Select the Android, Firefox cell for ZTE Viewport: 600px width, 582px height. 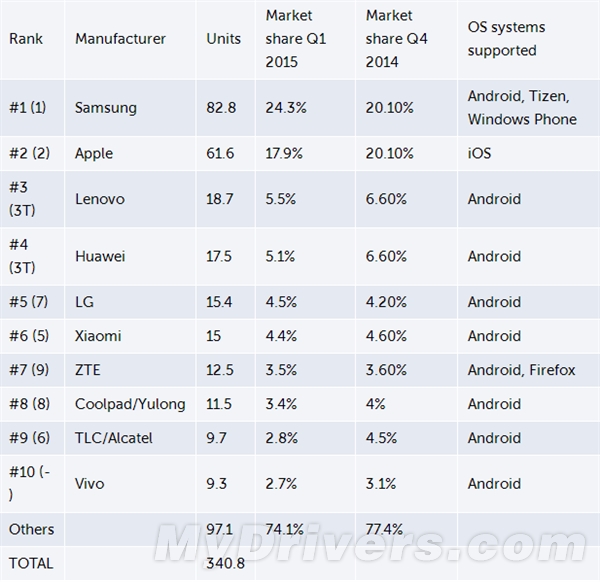point(522,370)
